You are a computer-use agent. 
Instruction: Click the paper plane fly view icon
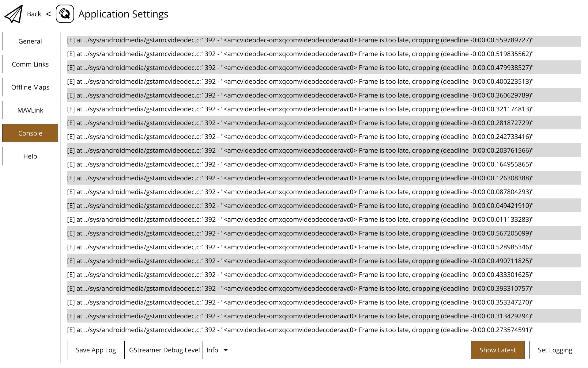[13, 14]
